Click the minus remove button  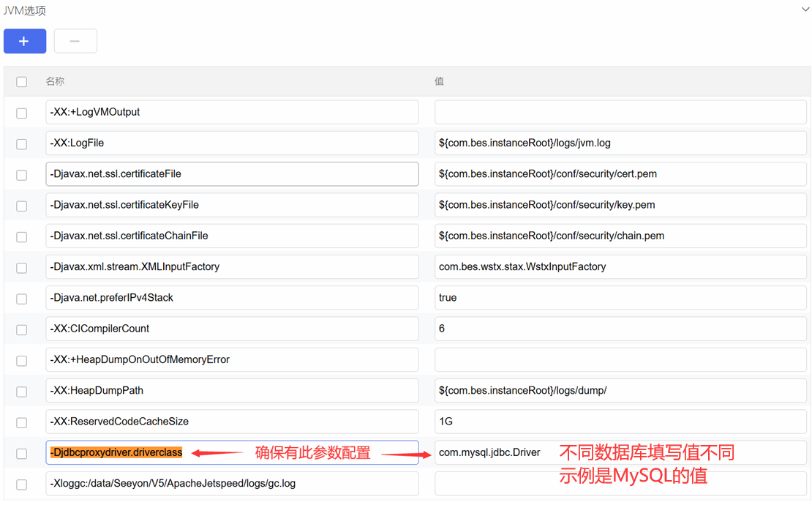(75, 41)
